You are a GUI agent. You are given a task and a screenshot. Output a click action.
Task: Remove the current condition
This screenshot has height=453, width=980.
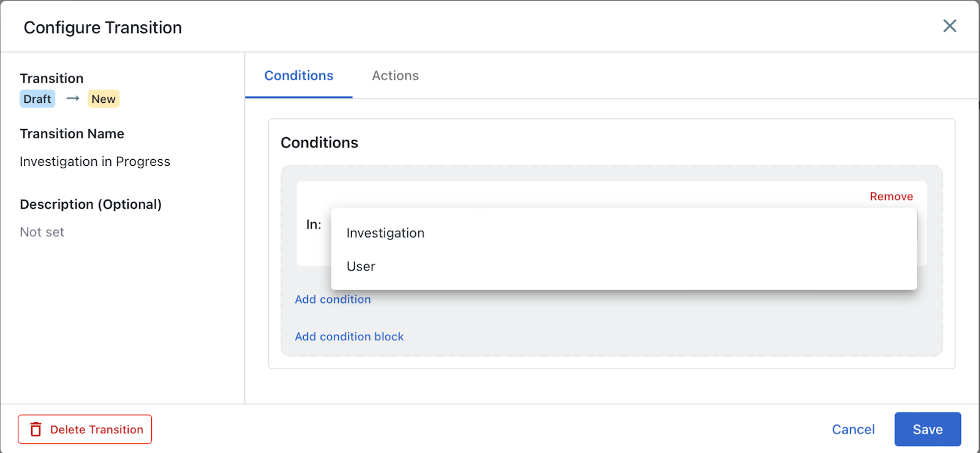(891, 197)
